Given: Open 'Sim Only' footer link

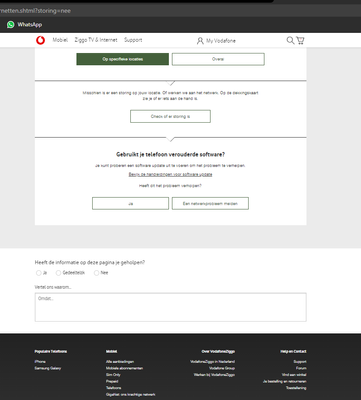Looking at the screenshot, I should (113, 375).
